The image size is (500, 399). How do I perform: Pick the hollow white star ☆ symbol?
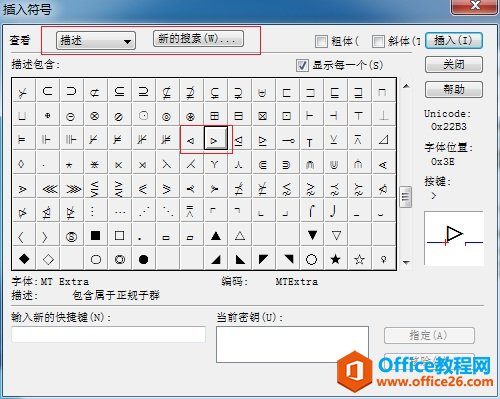(360, 259)
